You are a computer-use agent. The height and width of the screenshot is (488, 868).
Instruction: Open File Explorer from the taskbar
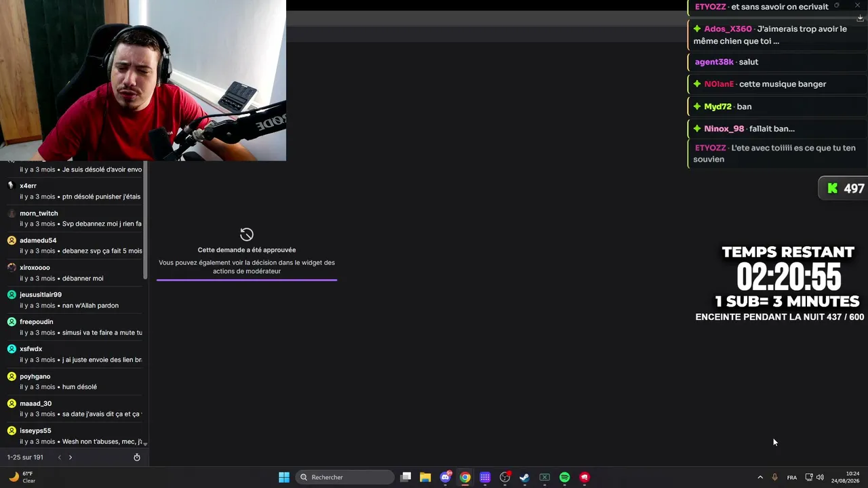(425, 477)
